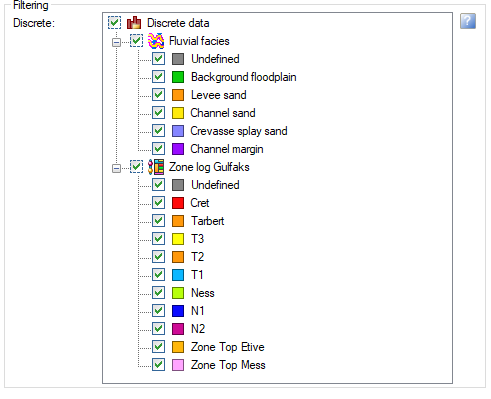The height and width of the screenshot is (399, 491).
Task: Click the pink Zone Top Mess swatch
Action: 178,365
